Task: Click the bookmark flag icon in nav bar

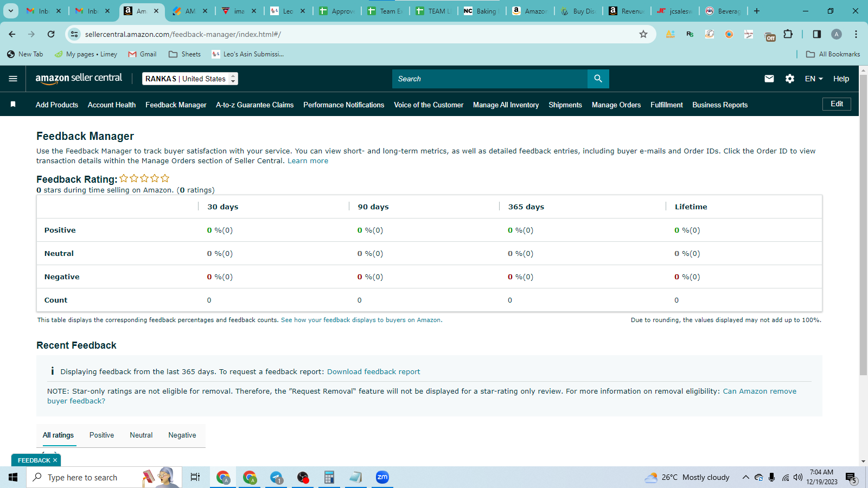Action: coord(13,104)
